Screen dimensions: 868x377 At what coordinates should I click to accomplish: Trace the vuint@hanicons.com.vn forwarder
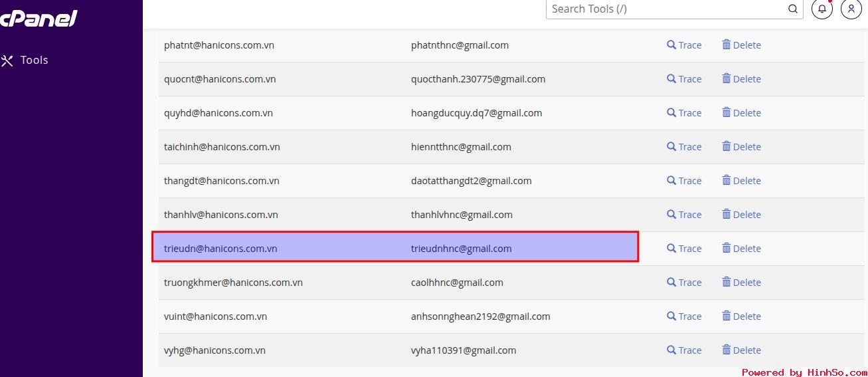tap(684, 316)
